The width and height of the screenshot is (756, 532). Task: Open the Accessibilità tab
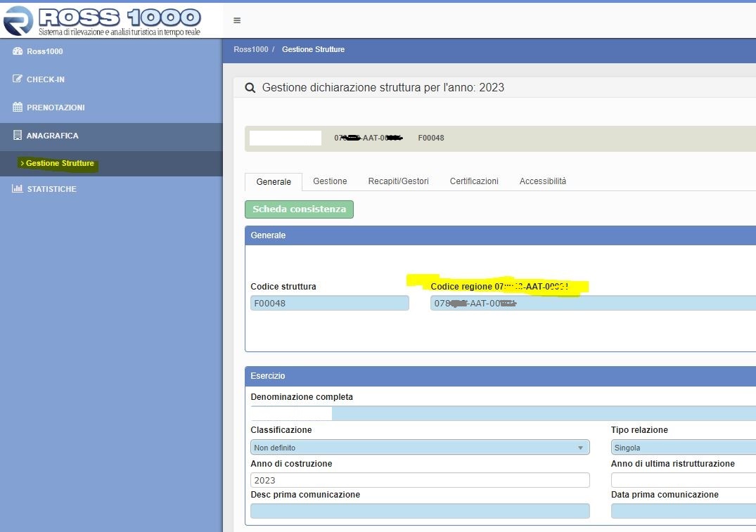(542, 181)
